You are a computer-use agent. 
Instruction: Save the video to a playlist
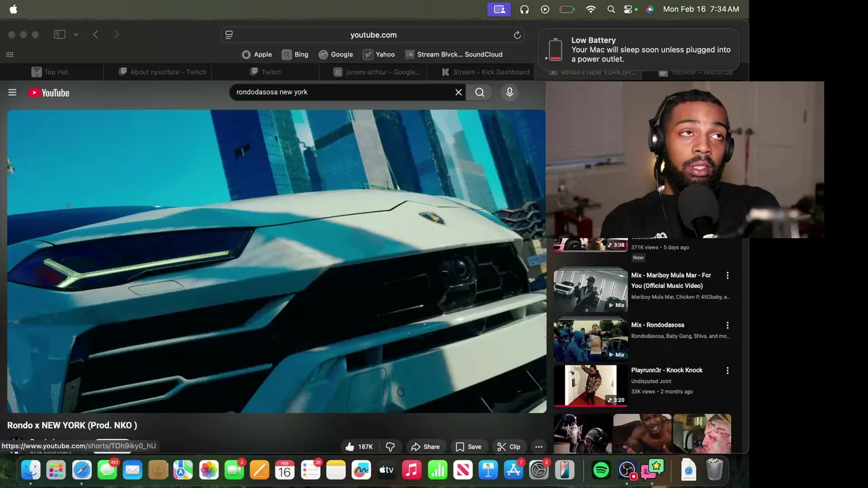click(469, 447)
